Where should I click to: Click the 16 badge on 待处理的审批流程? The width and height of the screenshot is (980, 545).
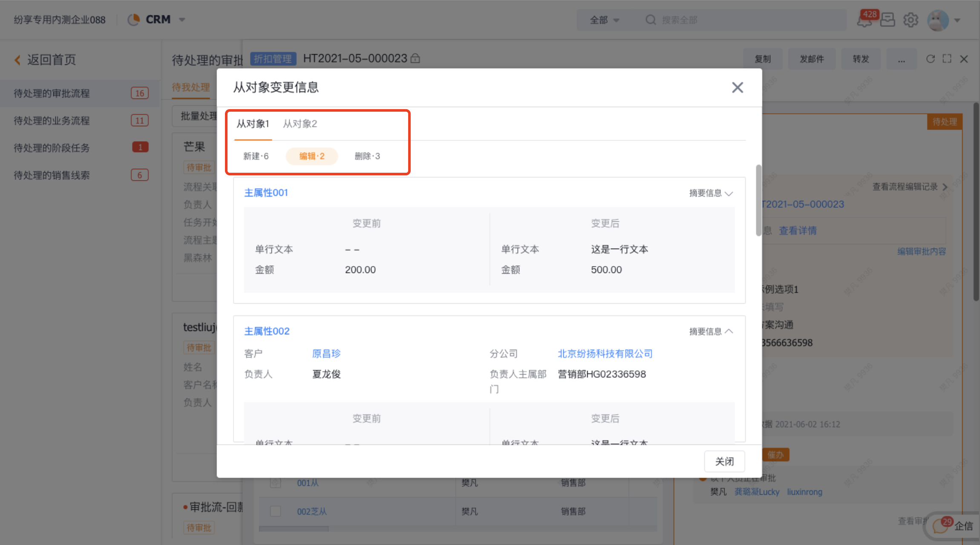click(x=140, y=93)
